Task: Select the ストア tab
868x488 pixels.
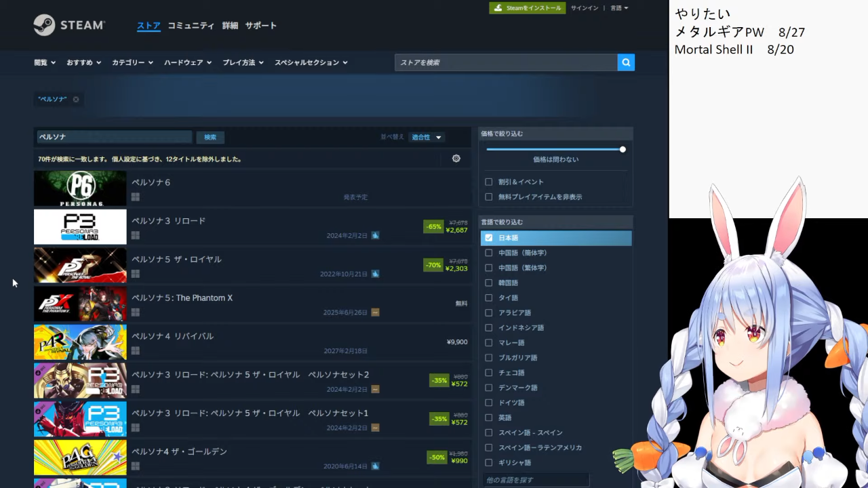Action: click(149, 26)
